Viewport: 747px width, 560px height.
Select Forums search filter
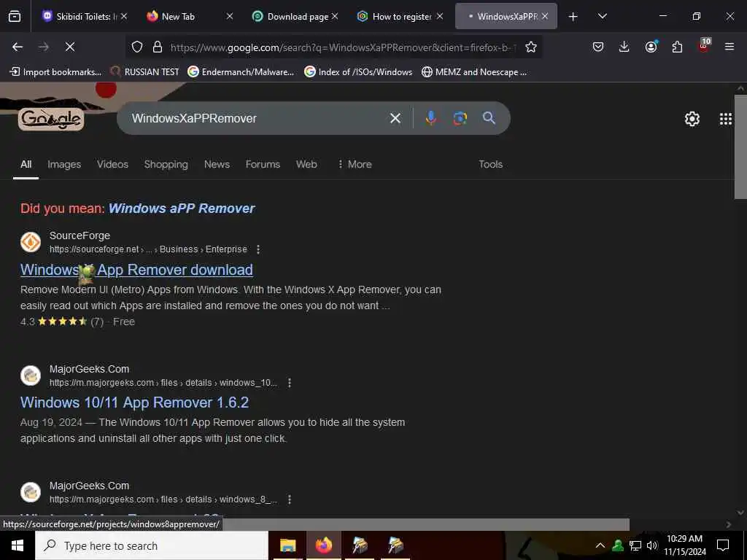pos(263,164)
